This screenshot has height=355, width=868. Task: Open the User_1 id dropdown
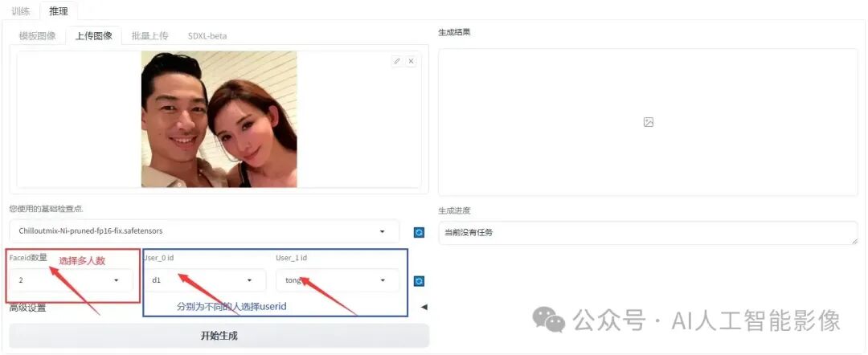pos(337,280)
